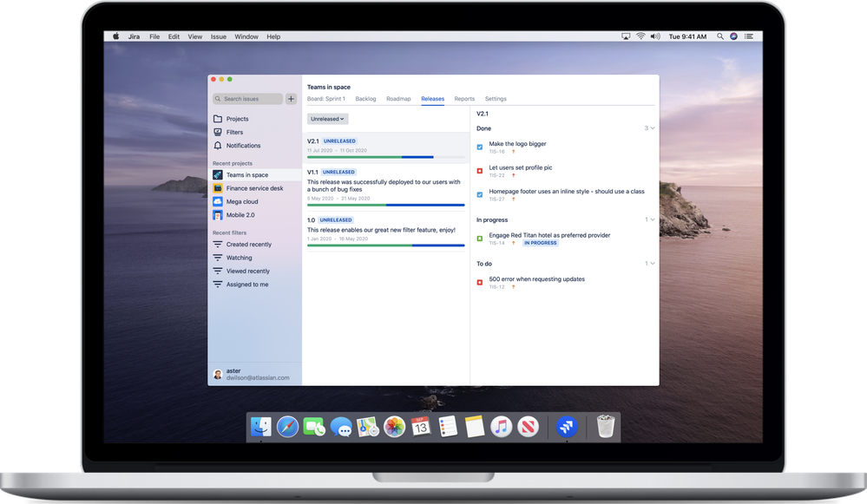Click the V2.1 release progress bar
867x504 pixels.
[386, 158]
